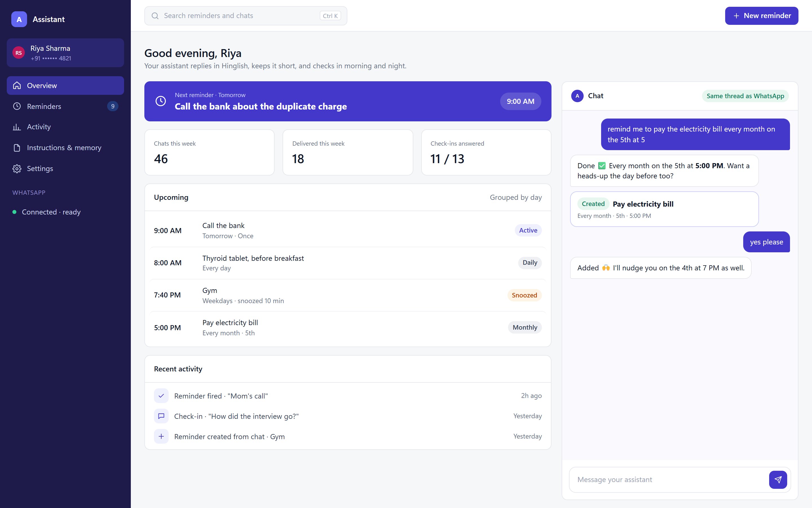Create a New reminder
The height and width of the screenshot is (508, 812).
pos(761,16)
